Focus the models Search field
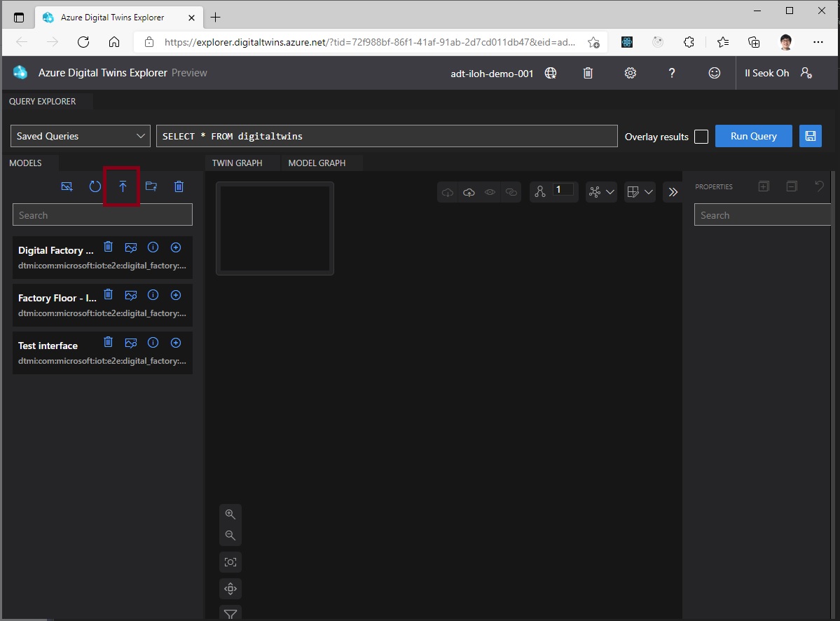 click(102, 215)
